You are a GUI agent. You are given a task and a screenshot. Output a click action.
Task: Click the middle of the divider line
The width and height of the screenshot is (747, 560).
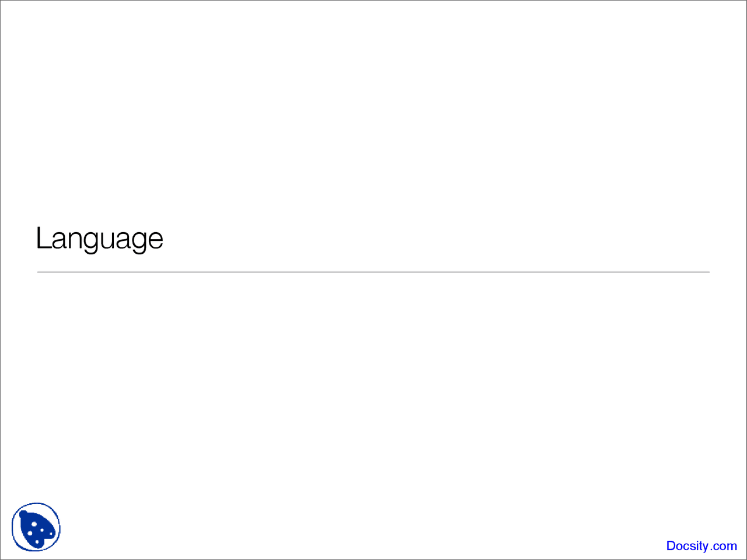[x=373, y=272]
